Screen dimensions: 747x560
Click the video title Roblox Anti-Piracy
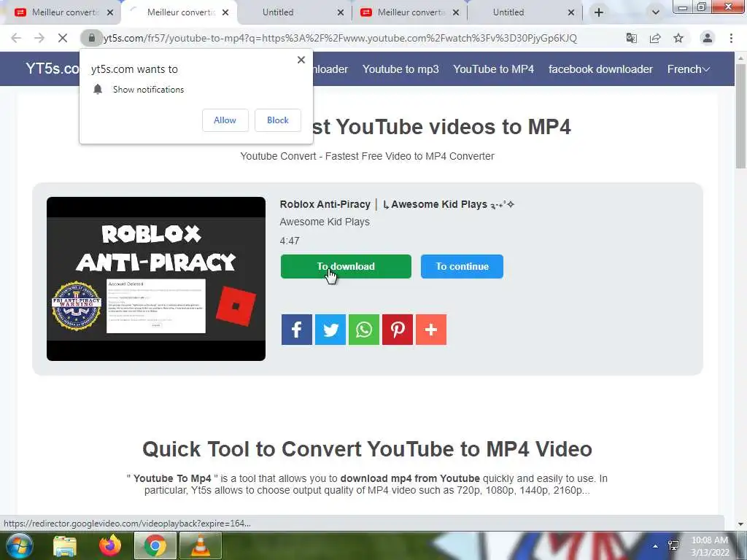point(397,204)
